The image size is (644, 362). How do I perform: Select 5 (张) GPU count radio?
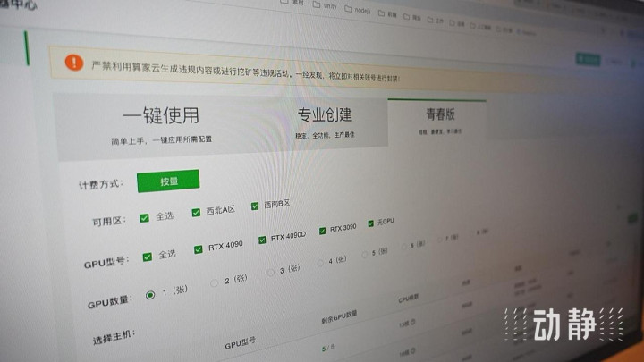pyautogui.click(x=364, y=255)
